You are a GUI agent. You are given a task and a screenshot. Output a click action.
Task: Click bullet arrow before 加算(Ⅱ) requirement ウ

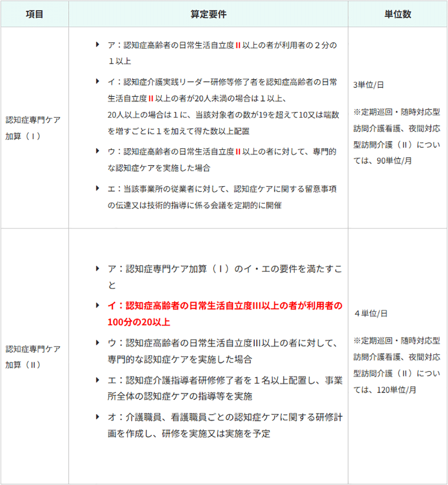pyautogui.click(x=97, y=343)
